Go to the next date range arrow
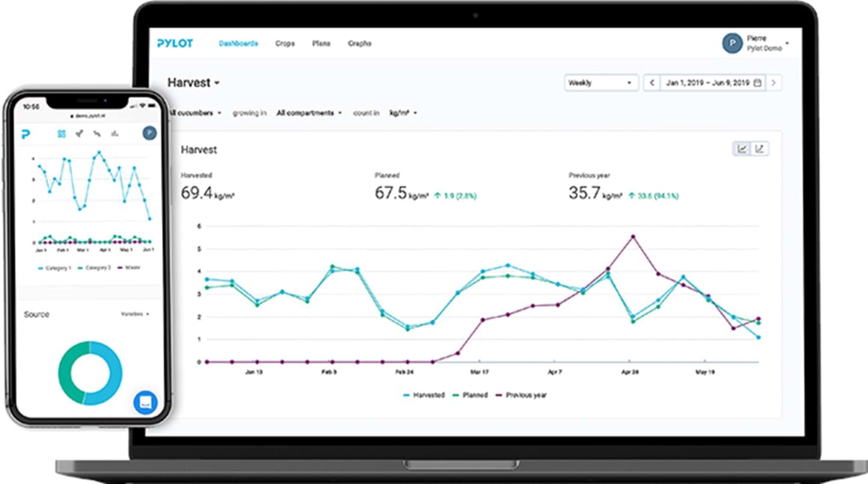 click(x=774, y=83)
